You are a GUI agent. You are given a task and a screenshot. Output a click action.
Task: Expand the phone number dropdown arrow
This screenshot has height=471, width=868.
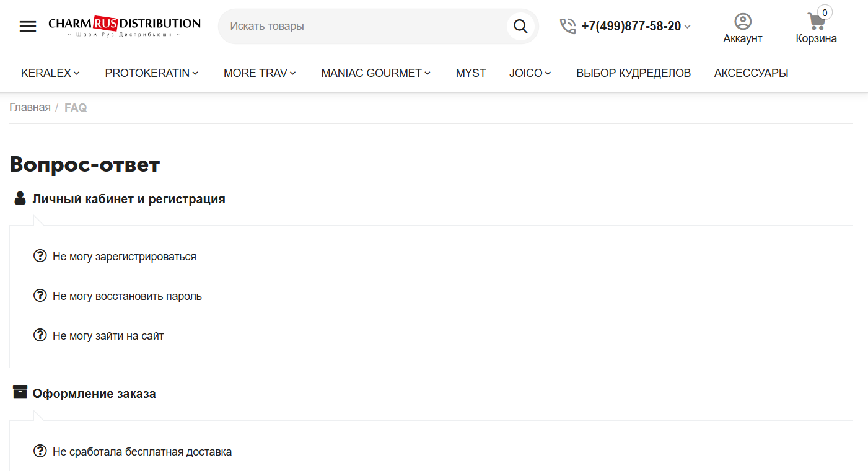(x=687, y=27)
